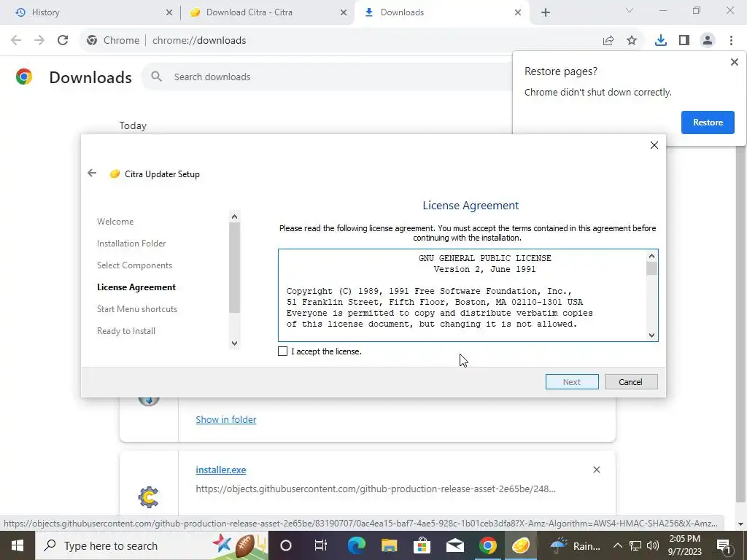Open the Chrome profile avatar
Screen dimensions: 747x560
point(708,41)
